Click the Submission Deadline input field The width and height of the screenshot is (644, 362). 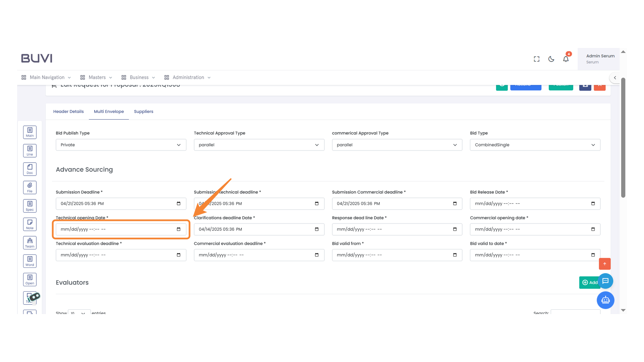point(114,203)
